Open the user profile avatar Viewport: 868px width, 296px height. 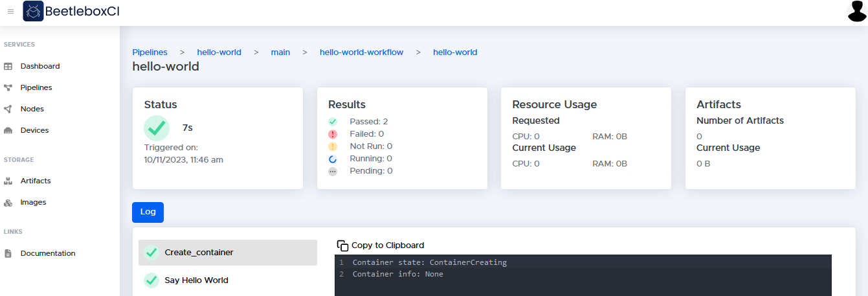point(856,11)
